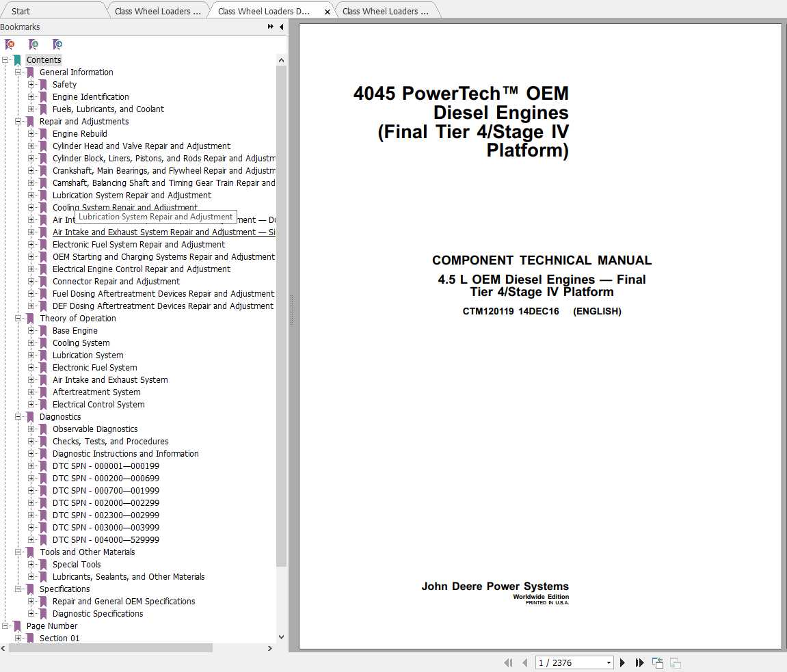Select Lubrication System Repair and Adjustment bookmark
The width and height of the screenshot is (787, 672).
click(132, 196)
